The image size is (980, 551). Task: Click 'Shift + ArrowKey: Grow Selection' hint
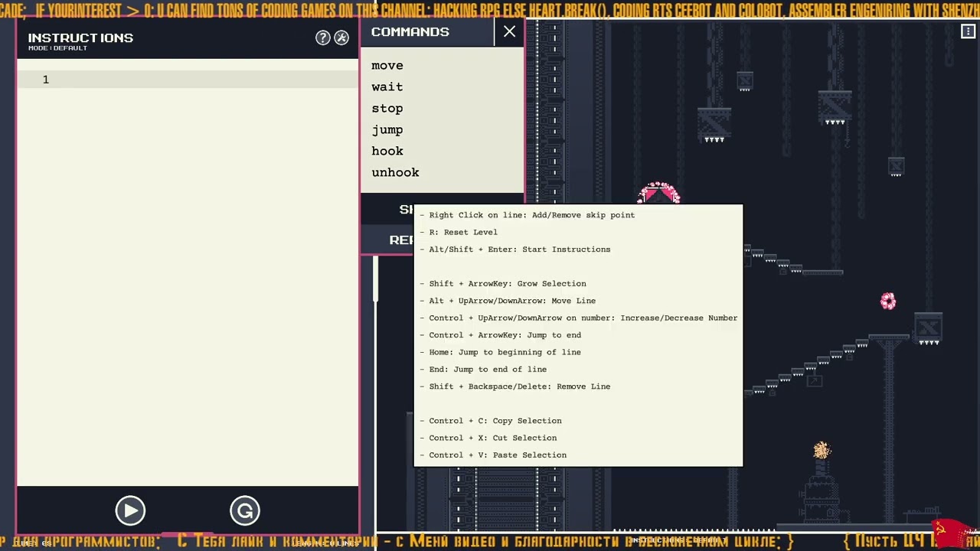pos(503,284)
